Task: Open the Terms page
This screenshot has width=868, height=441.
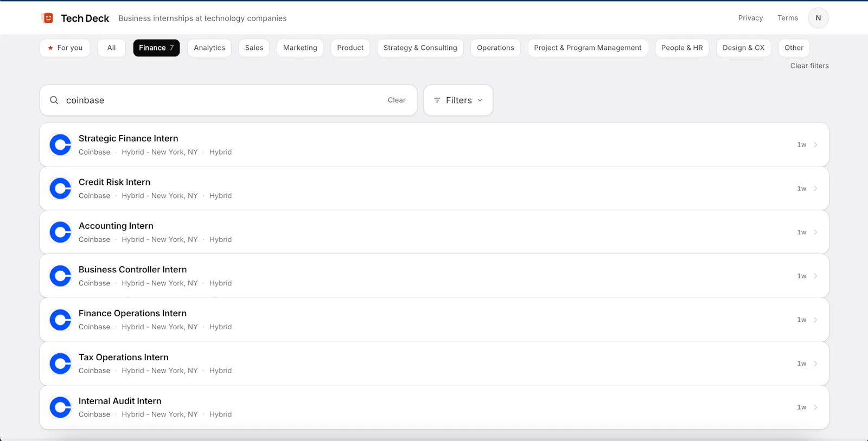Action: [x=788, y=18]
